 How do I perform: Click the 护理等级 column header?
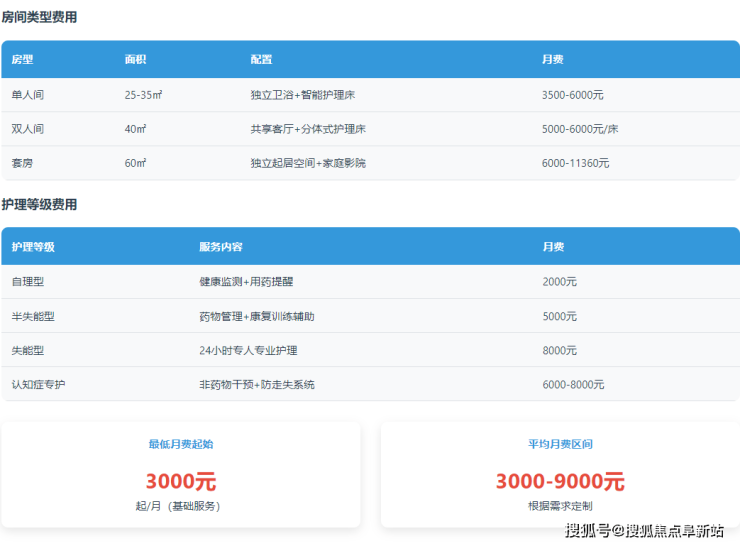click(x=33, y=247)
